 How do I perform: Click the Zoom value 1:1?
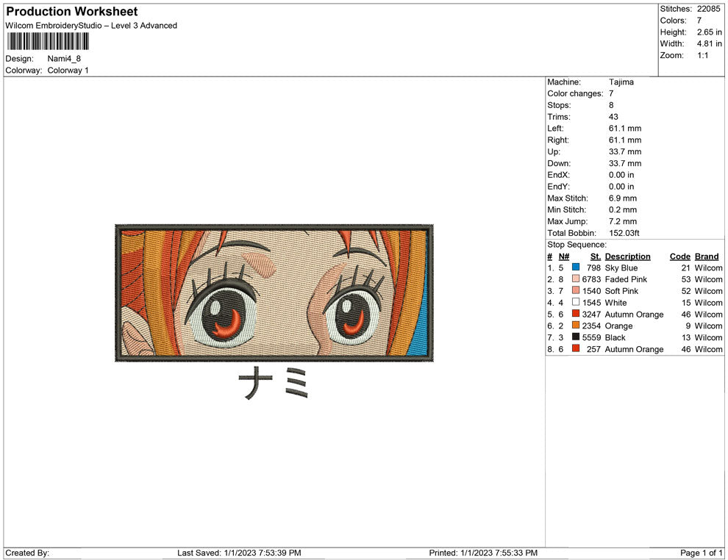tap(702, 55)
